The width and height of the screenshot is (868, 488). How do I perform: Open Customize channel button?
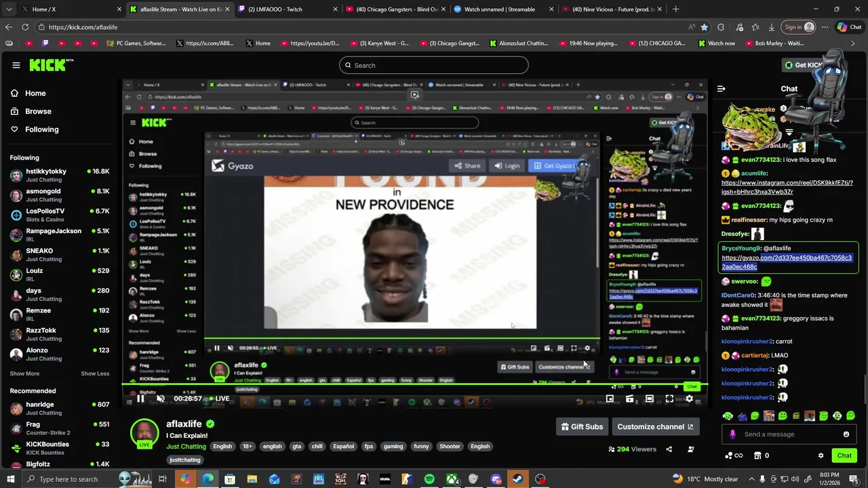pyautogui.click(x=655, y=426)
